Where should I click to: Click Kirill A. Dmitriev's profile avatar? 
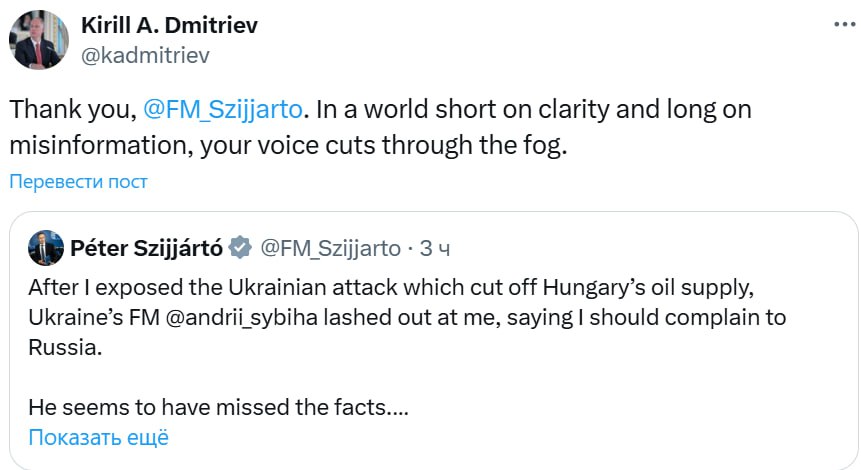39,40
